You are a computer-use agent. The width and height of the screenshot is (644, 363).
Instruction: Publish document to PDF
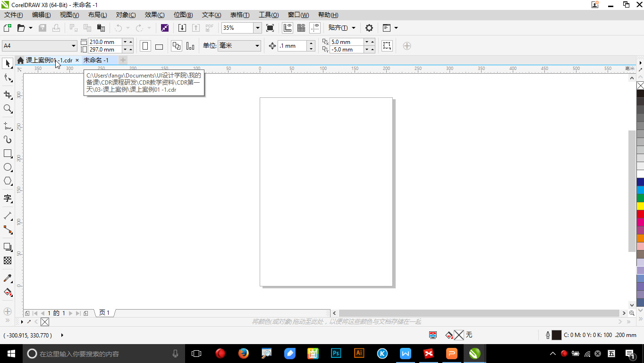[209, 28]
